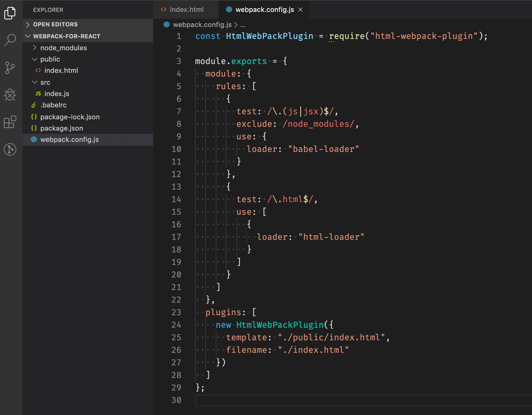Viewport: 532px width, 415px height.
Task: Click the webpack icon beside webpack.config.js tab
Action: pos(229,9)
